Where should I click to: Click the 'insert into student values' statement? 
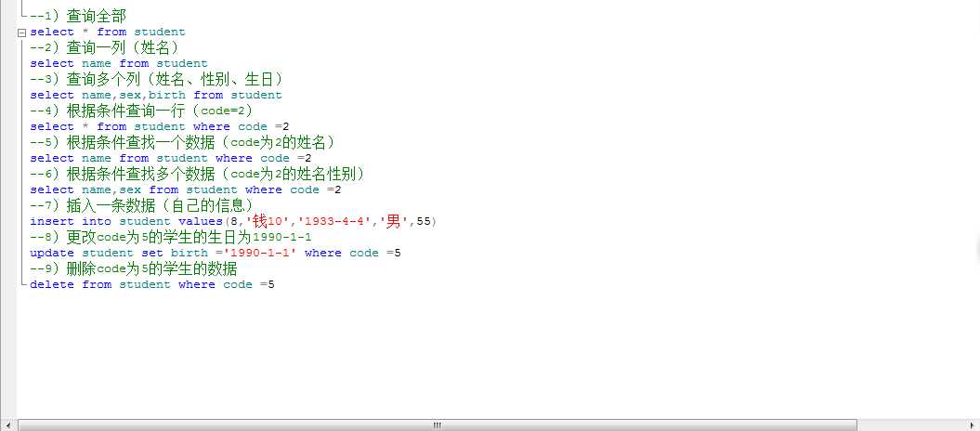[x=233, y=222]
